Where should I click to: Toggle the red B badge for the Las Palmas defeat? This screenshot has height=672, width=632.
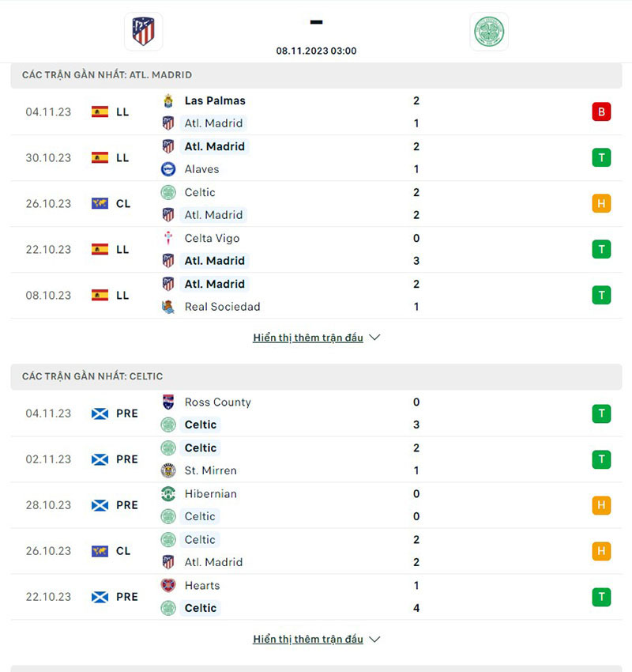(601, 111)
